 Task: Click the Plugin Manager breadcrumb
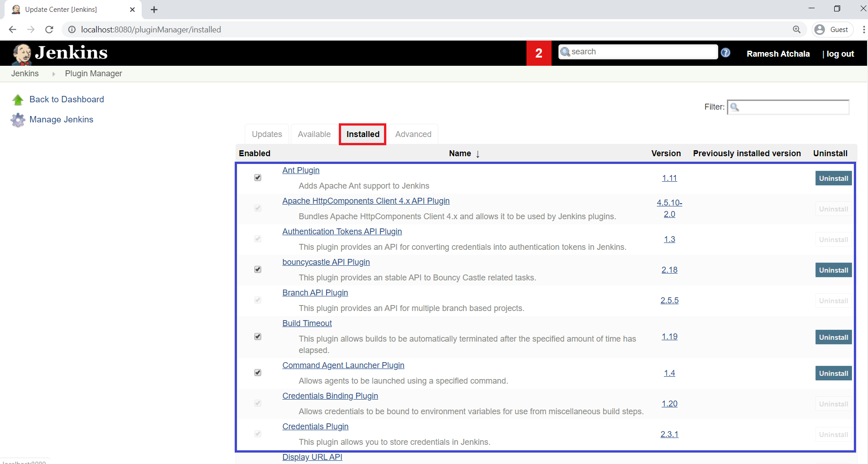tap(94, 74)
